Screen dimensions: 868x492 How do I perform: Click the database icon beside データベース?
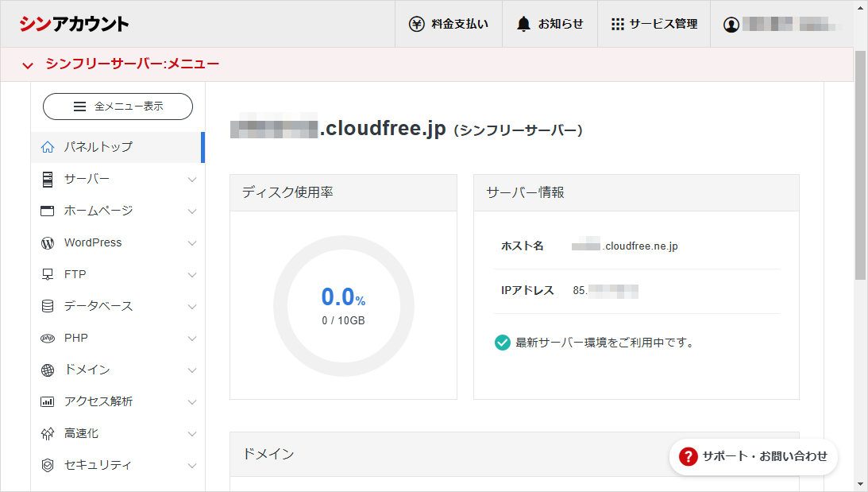click(48, 306)
